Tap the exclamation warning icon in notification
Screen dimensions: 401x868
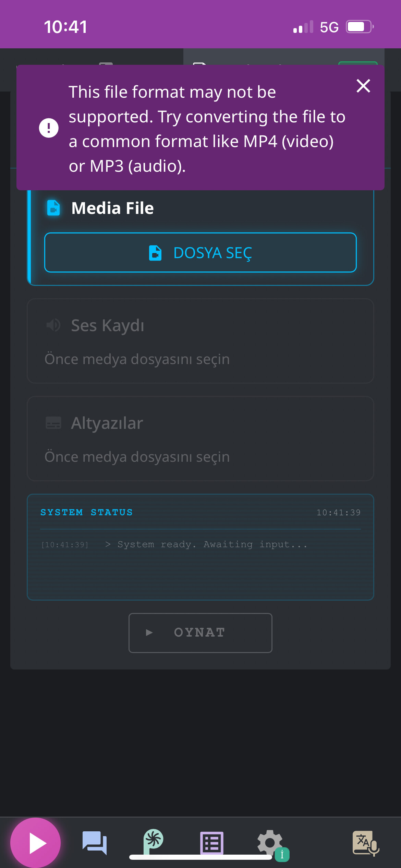(49, 128)
